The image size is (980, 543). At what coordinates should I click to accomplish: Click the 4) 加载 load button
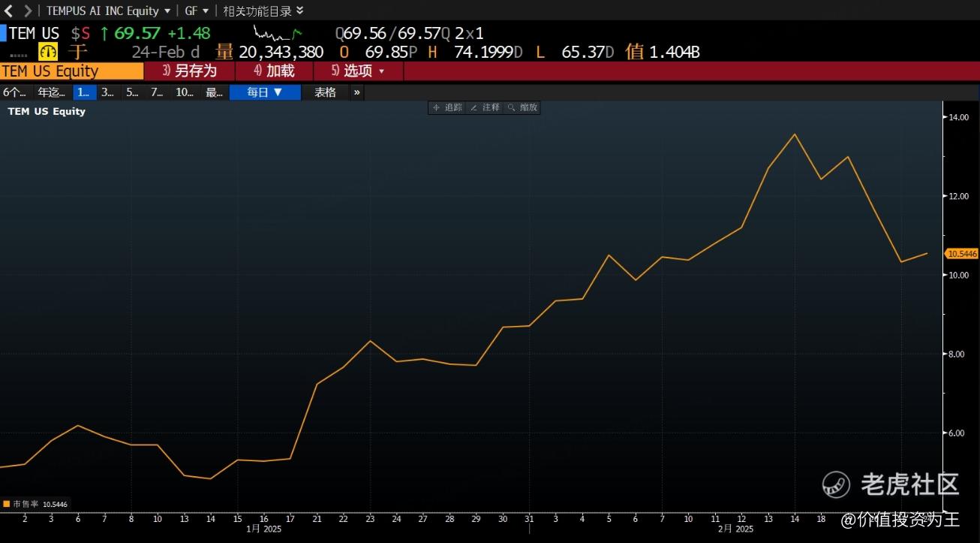273,71
